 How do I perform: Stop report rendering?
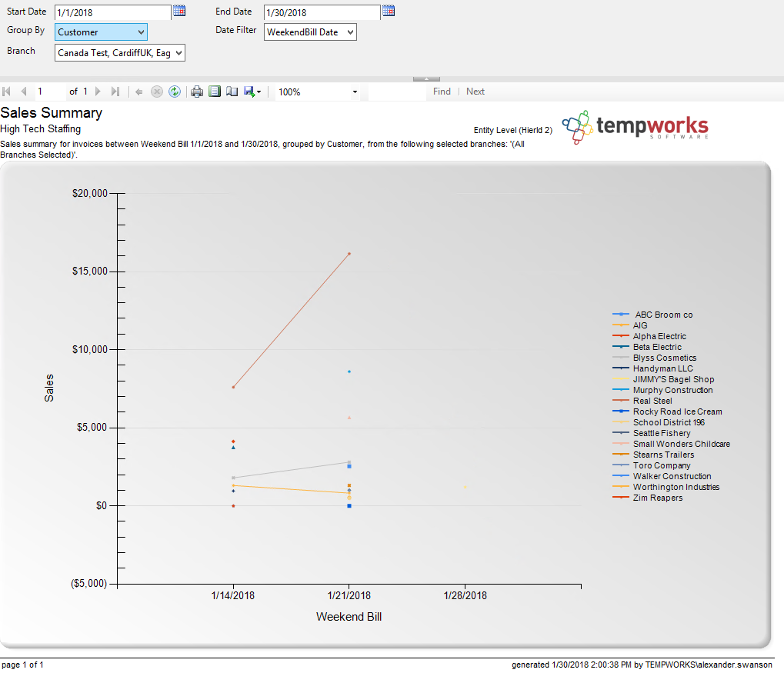(157, 92)
